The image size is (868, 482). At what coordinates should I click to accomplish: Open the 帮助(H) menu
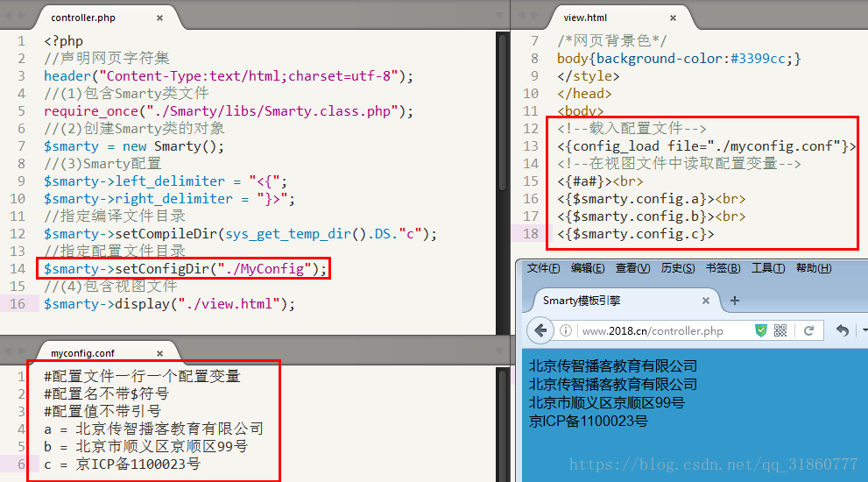814,268
